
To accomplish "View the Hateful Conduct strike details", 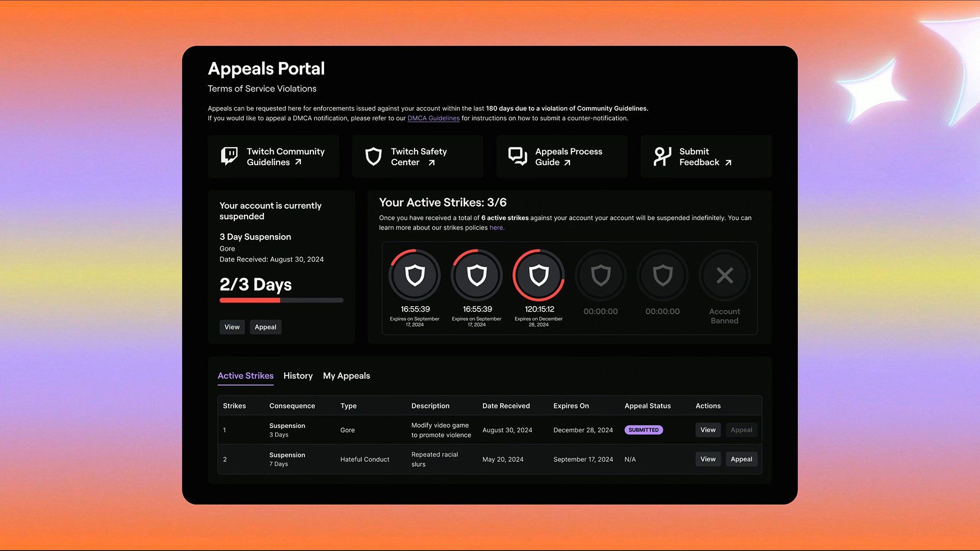I will click(x=707, y=459).
